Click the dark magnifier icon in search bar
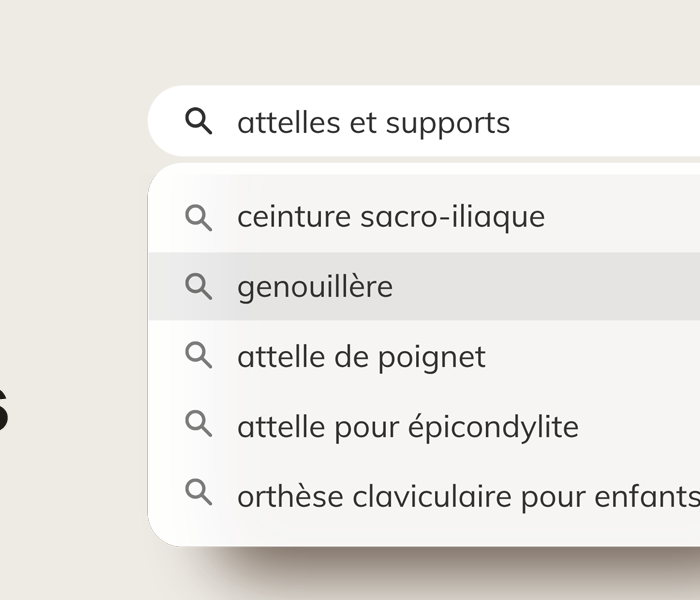The image size is (700, 600). point(199,121)
